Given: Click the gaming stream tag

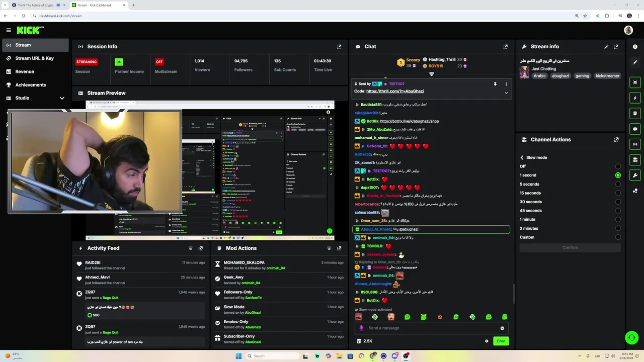Looking at the screenshot, I should 582,76.
